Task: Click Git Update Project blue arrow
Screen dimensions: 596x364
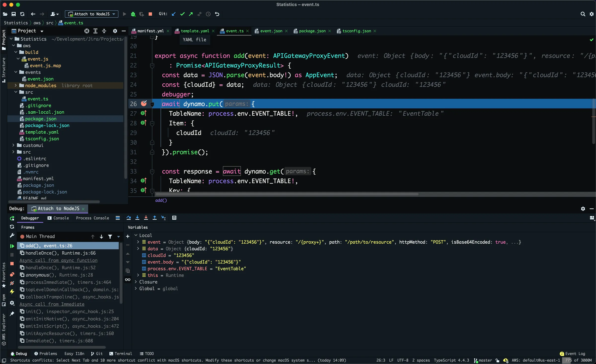Action: [x=174, y=14]
